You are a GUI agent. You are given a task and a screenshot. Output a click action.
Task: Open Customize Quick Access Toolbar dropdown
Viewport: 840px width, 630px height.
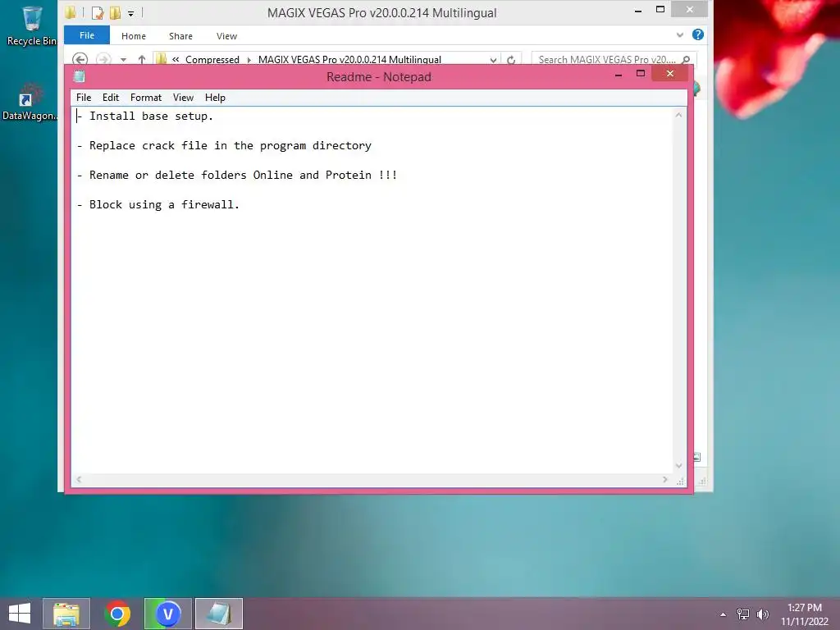[130, 13]
